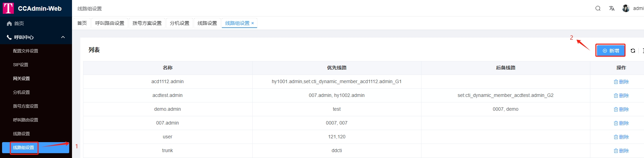644x158 pixels.
Task: Delete the trunk line group row
Action: 621,151
